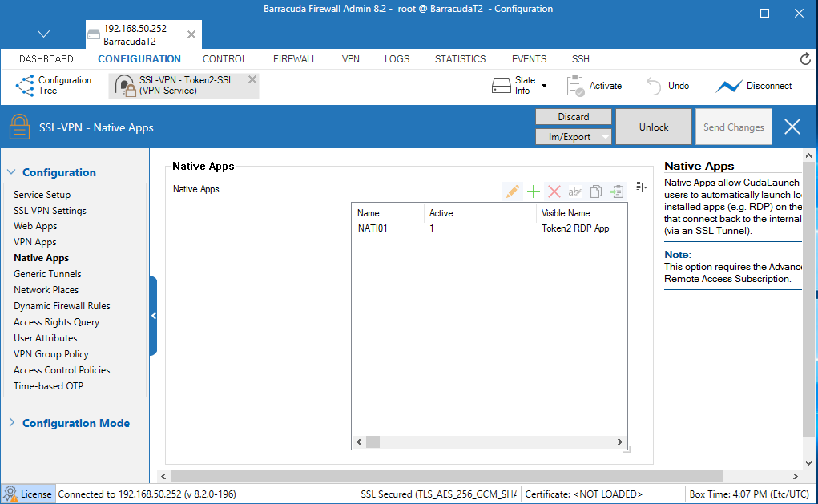
Task: Sort by the Name column header
Action: click(x=388, y=213)
